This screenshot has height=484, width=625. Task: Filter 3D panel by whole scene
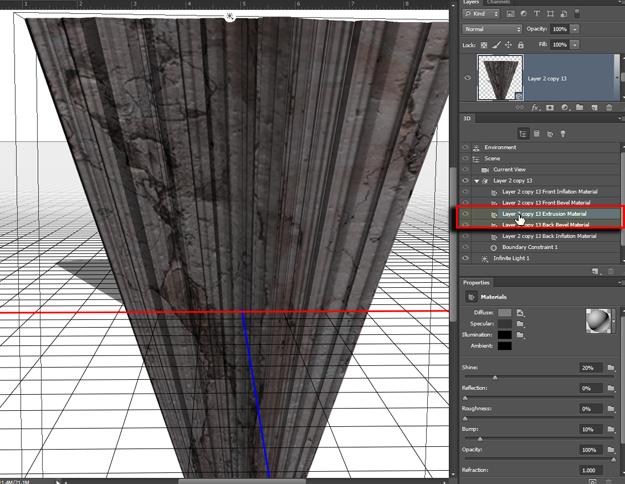point(523,132)
